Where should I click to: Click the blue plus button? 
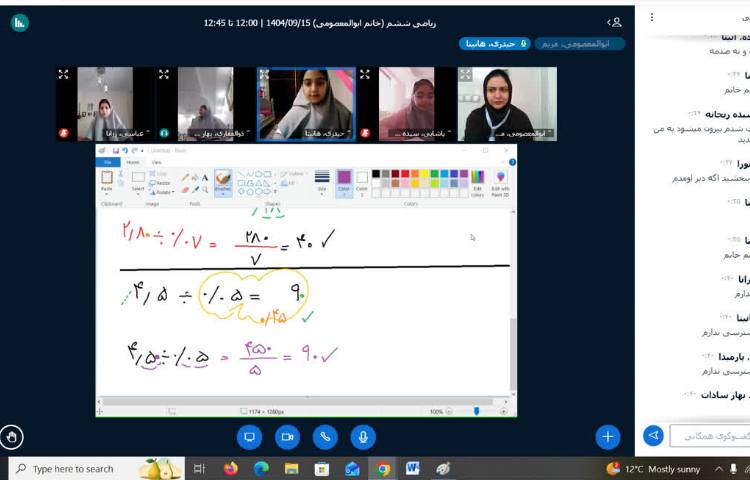point(607,436)
